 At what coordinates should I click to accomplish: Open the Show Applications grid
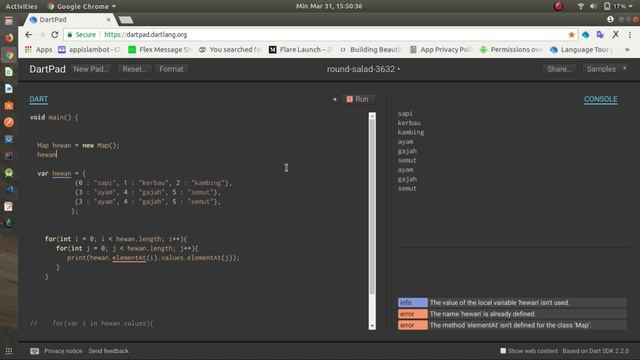click(x=9, y=351)
